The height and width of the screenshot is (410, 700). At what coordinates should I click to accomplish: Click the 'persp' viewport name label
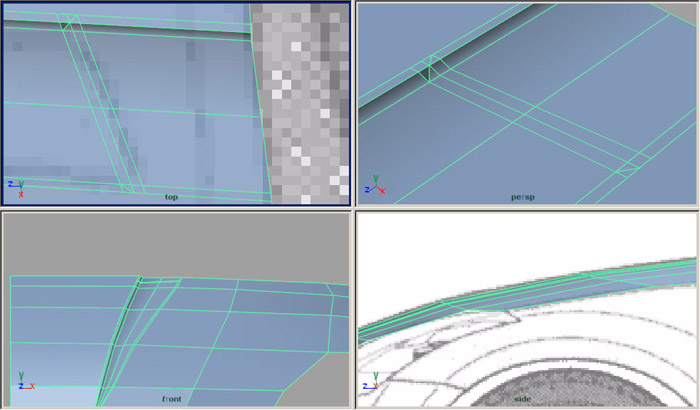[x=522, y=197]
